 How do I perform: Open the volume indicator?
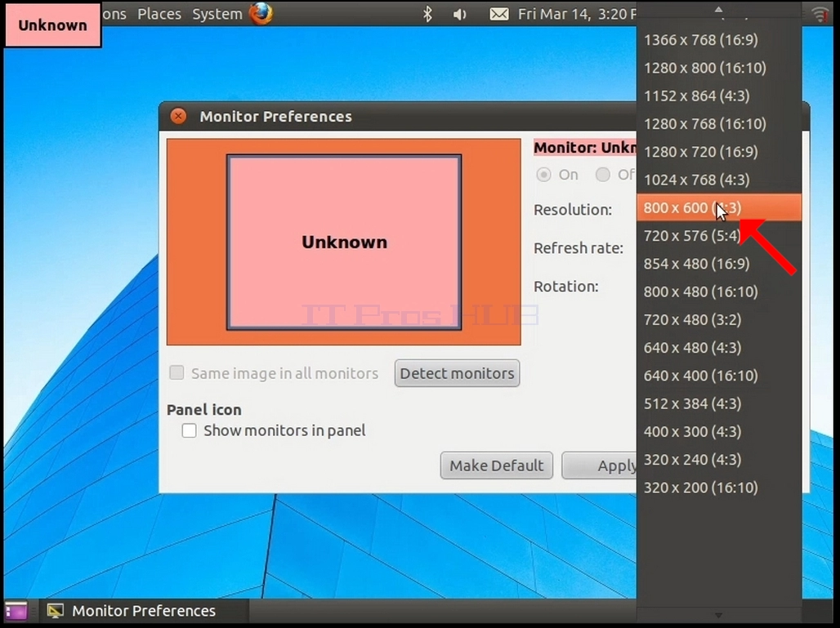coord(460,15)
